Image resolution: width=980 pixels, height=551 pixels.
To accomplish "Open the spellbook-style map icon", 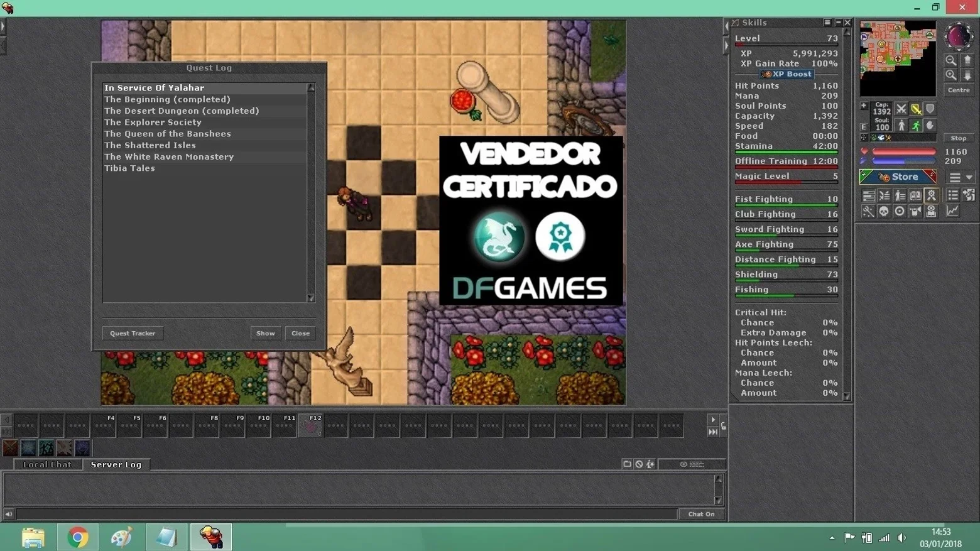I will [915, 195].
